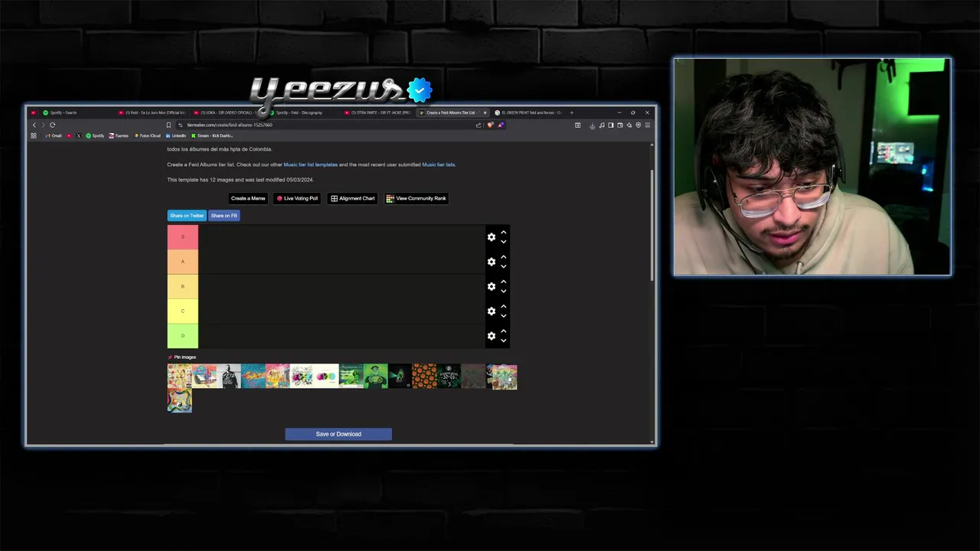
Task: Open Spotify bookmark in bookmarks bar
Action: [95, 135]
